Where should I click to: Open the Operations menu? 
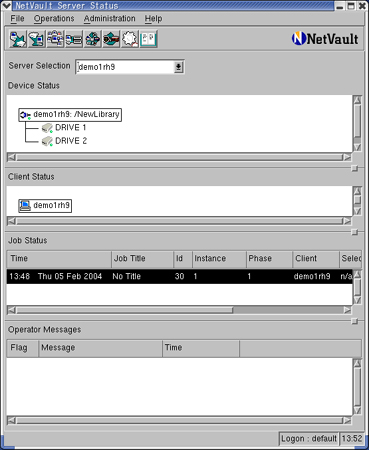click(x=54, y=19)
